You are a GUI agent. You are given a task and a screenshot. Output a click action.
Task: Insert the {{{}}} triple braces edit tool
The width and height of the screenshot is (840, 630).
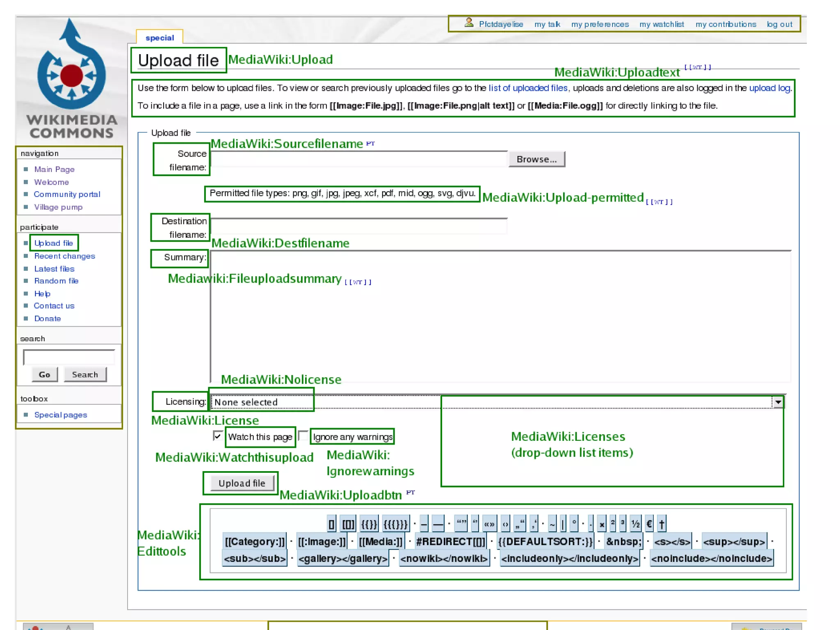pyautogui.click(x=395, y=524)
